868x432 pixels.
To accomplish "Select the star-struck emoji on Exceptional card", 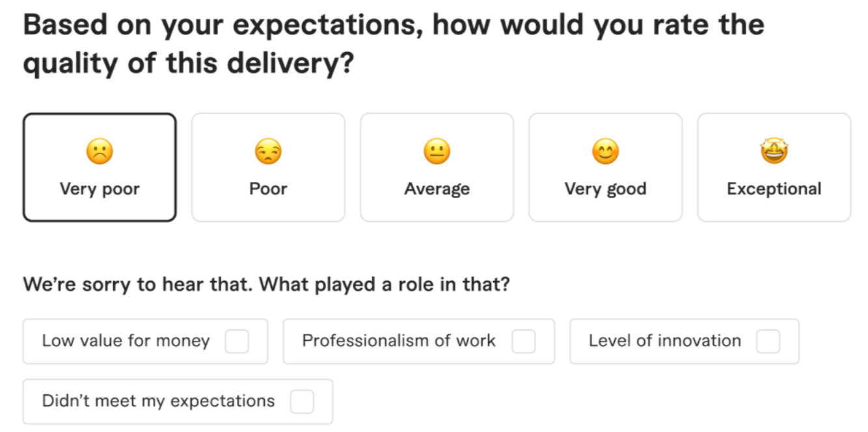I will (x=774, y=150).
